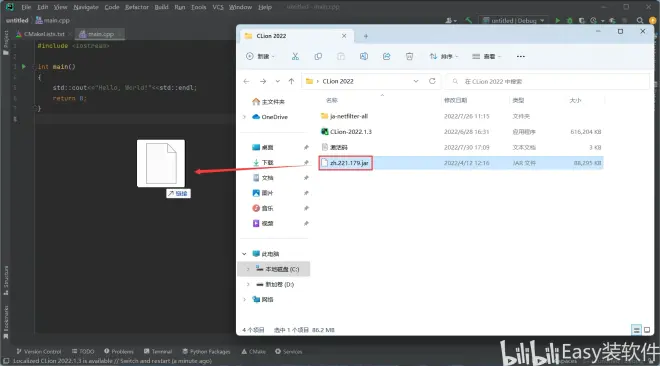
Task: Run the program with the green play button
Action: 557,20
